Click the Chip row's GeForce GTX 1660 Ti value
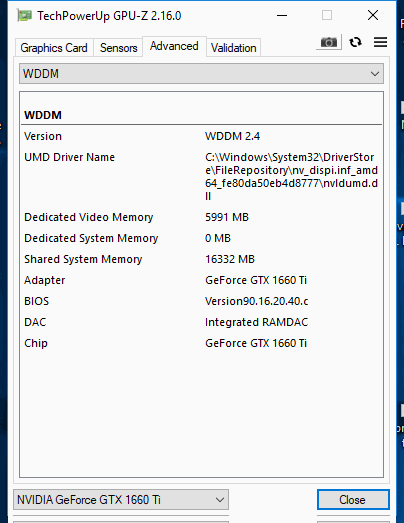Image resolution: width=404 pixels, height=523 pixels. coord(256,343)
